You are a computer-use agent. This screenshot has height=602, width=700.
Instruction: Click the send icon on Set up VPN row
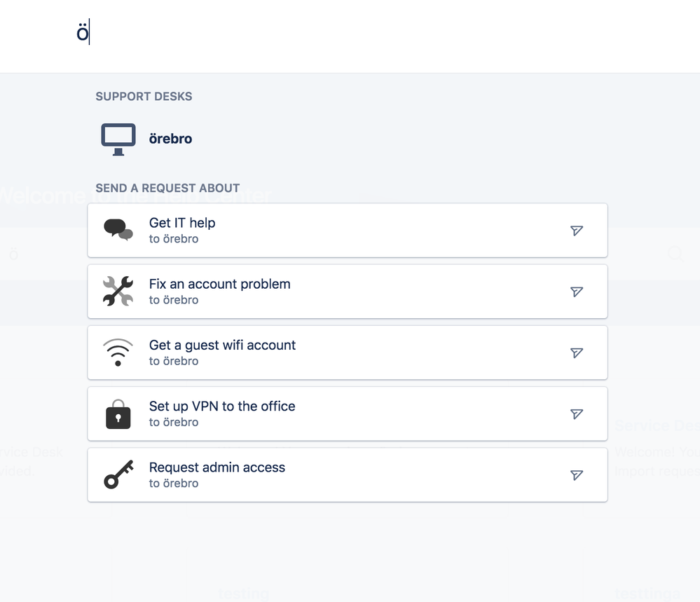pos(576,413)
